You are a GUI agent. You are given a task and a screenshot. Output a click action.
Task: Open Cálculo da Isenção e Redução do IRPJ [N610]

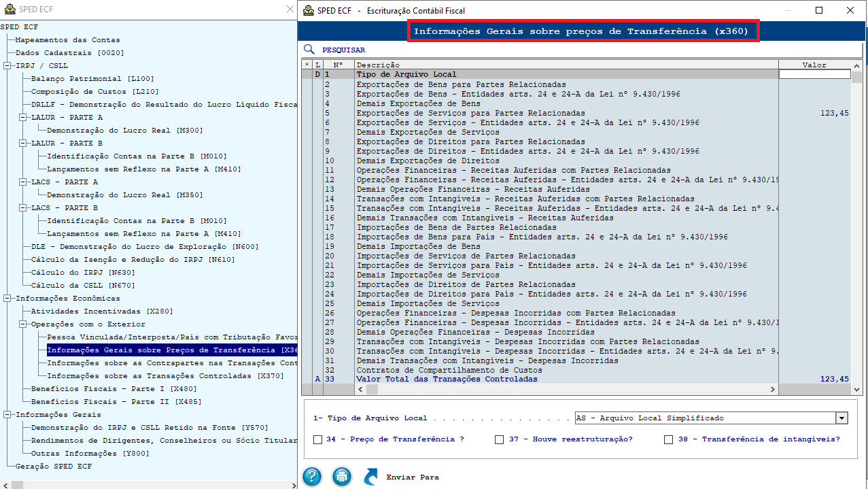[133, 260]
